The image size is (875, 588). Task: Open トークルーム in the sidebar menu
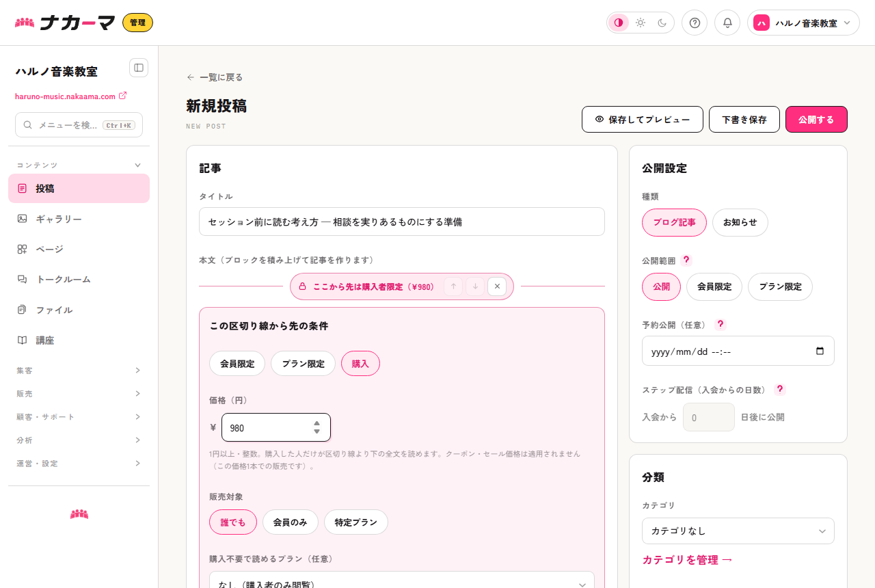pyautogui.click(x=79, y=279)
